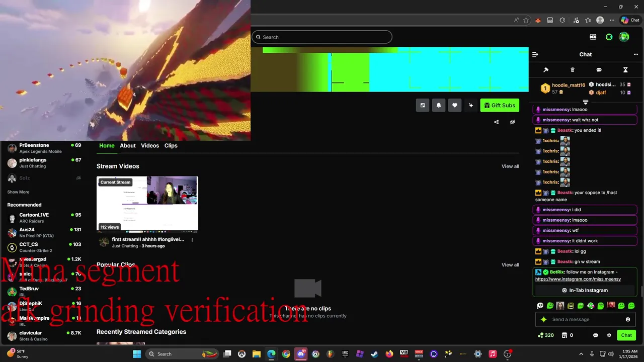Viewport: 644px width, 362px height.
Task: Open CartoonL1VE recommended channel
Action: click(44, 218)
